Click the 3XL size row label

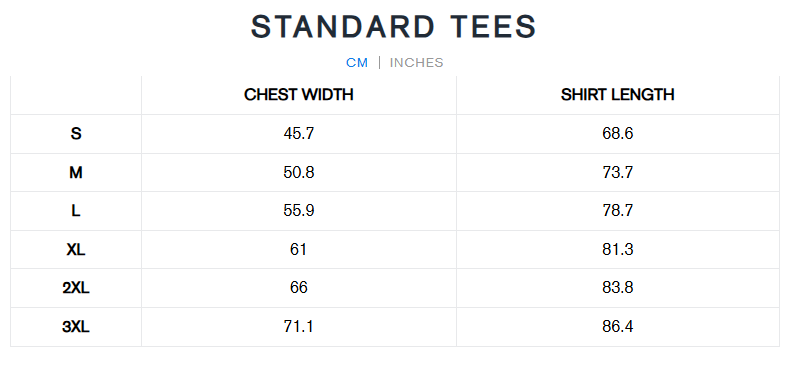point(76,327)
